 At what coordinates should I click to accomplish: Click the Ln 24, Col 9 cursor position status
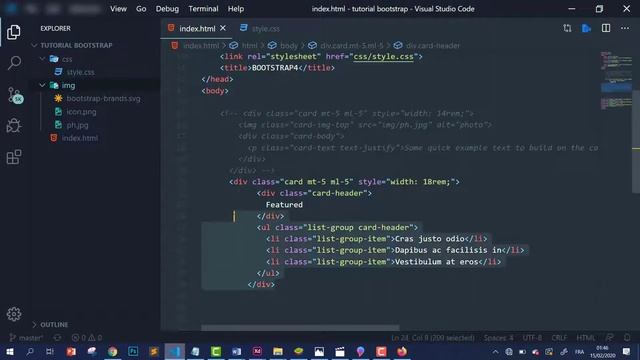click(433, 338)
